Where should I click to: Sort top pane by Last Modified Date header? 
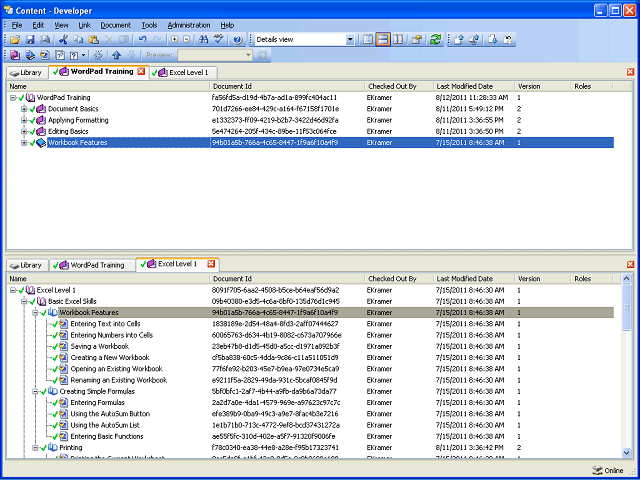click(473, 87)
